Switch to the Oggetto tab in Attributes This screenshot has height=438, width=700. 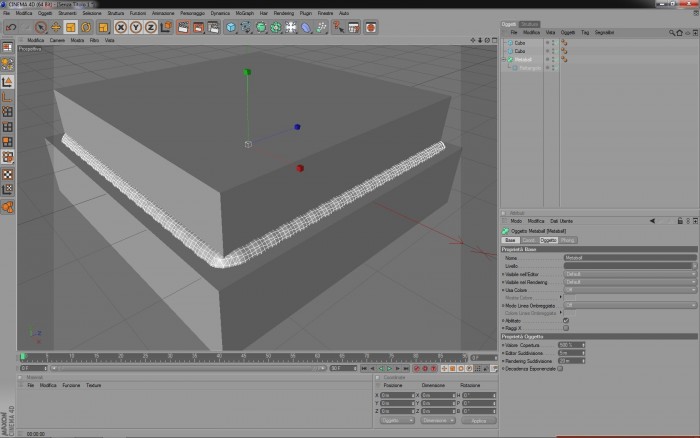548,240
